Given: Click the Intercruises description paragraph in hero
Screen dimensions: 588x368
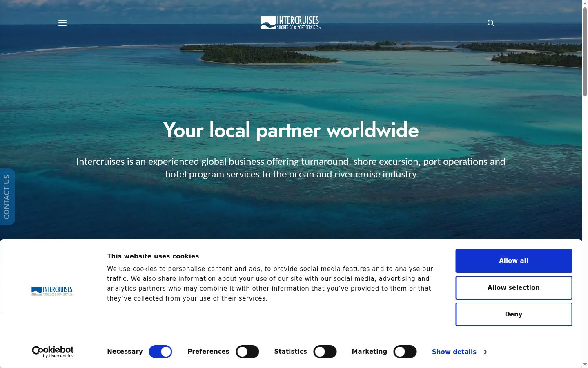Looking at the screenshot, I should click(291, 168).
